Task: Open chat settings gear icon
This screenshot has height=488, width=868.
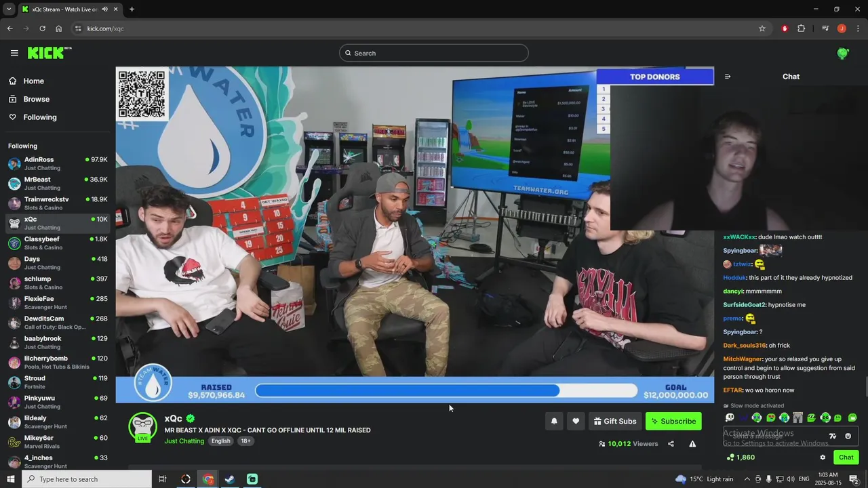Action: click(823, 457)
